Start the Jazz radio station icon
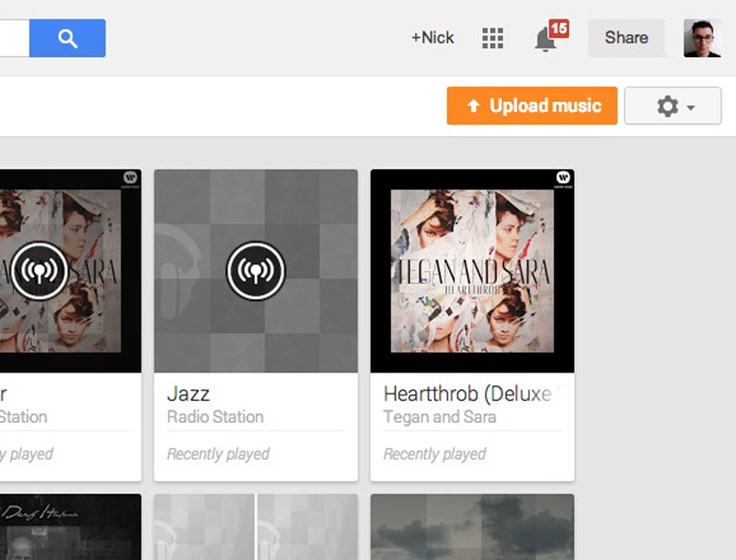 [256, 270]
